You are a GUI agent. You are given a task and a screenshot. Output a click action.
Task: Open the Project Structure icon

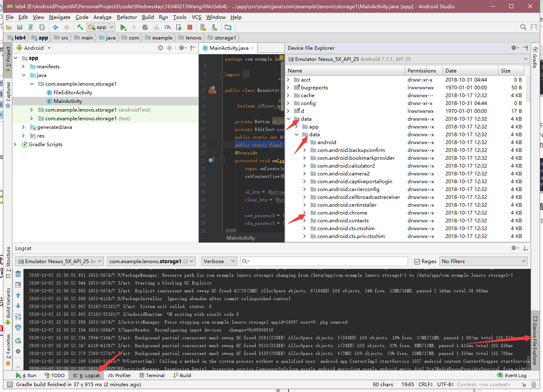point(228,27)
